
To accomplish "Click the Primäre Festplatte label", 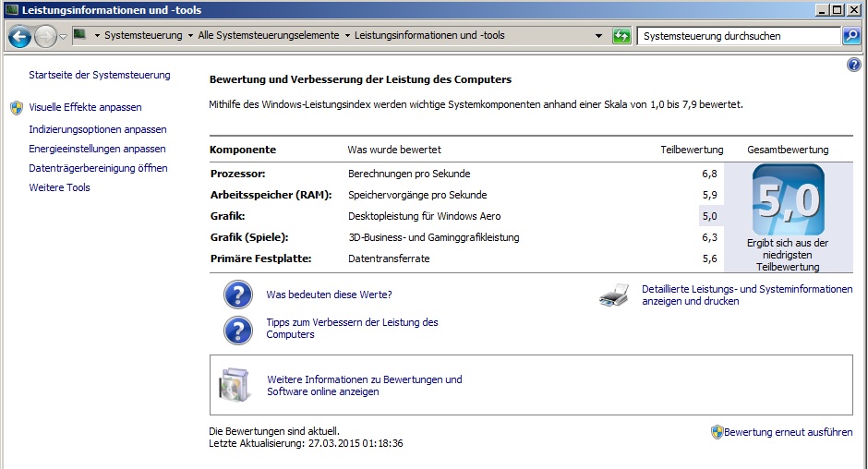I will pyautogui.click(x=260, y=259).
